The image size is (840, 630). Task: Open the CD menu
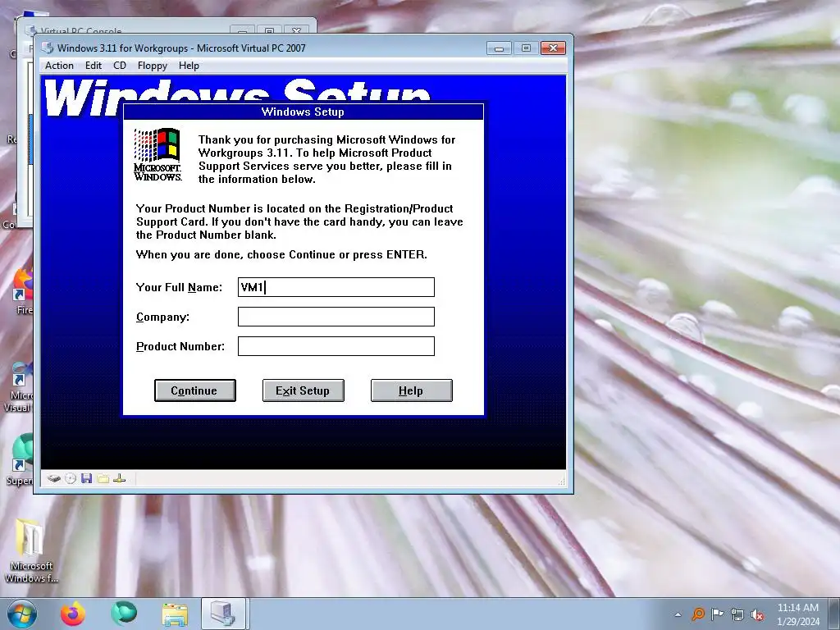click(x=120, y=66)
